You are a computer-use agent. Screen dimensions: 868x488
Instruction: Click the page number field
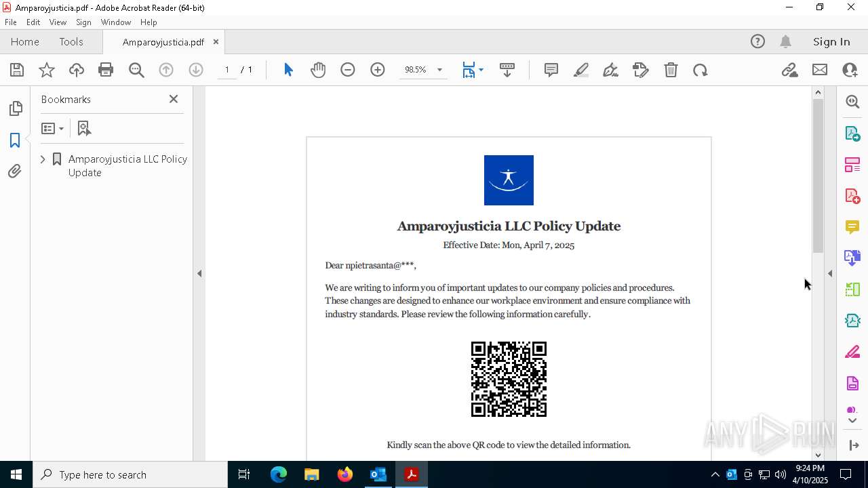(226, 70)
